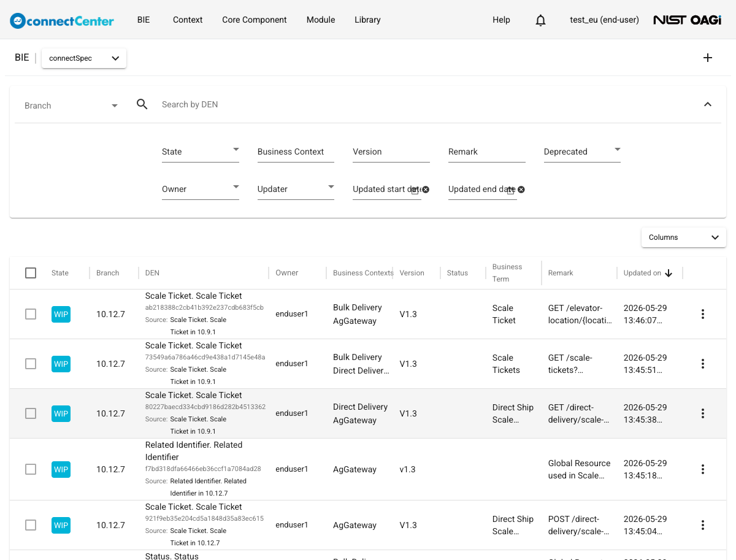Collapse the search filter panel
This screenshot has height=560, width=736.
coord(708,104)
